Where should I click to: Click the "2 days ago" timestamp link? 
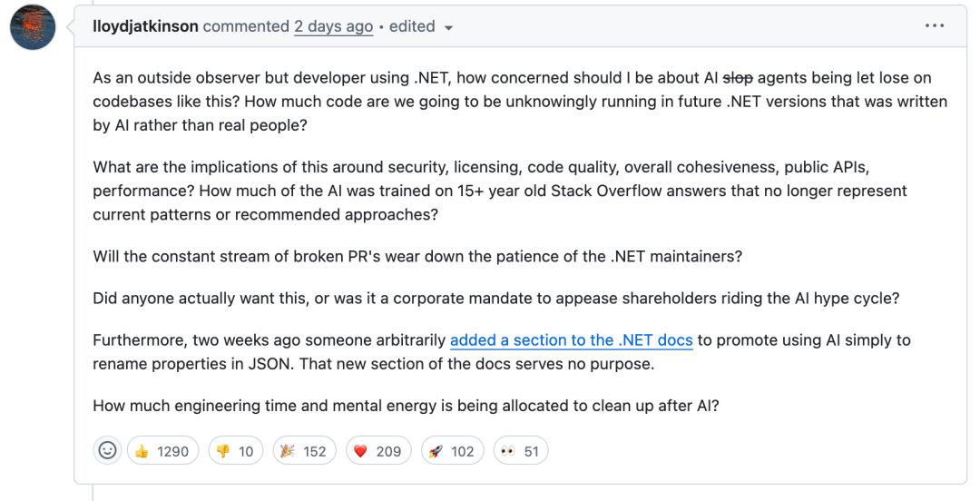point(333,26)
